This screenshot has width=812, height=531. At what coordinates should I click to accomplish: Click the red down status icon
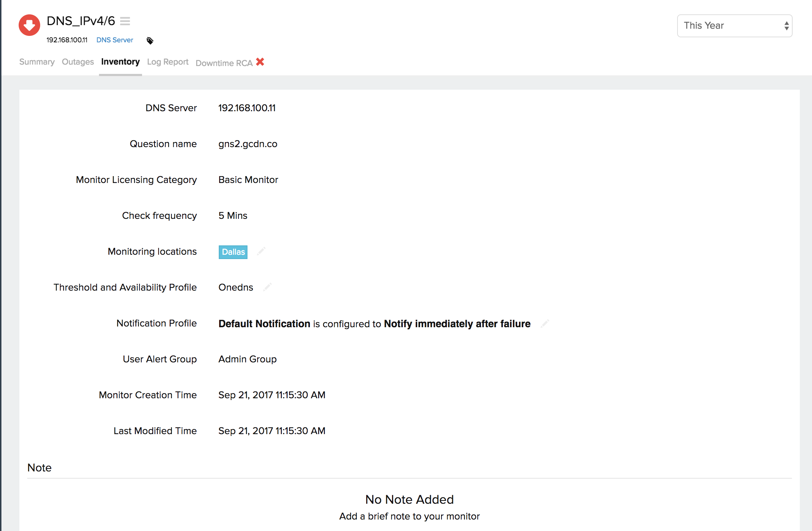click(x=29, y=25)
